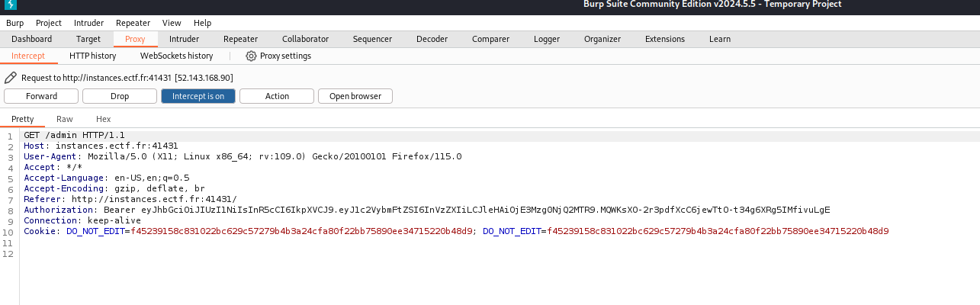Click the Referer header line
Screen dimensions: 980x305
[x=130, y=199]
